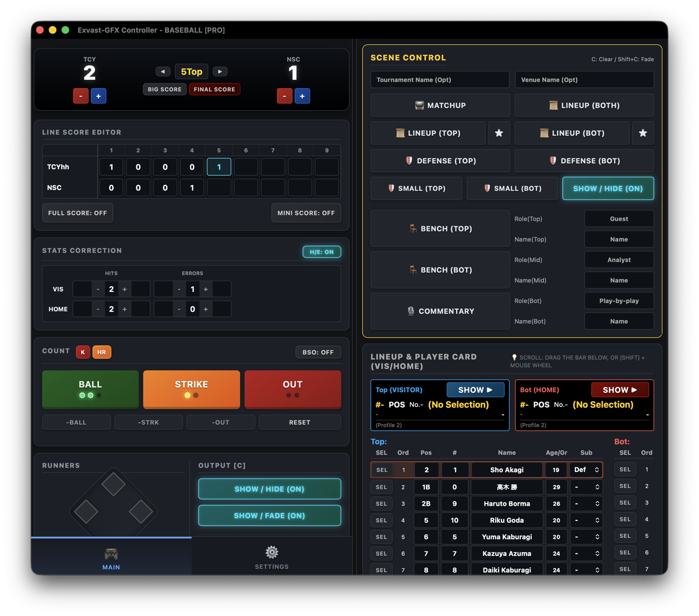Show SMALL (BOT) scene
Screen dimensions: 699x616
513,188
